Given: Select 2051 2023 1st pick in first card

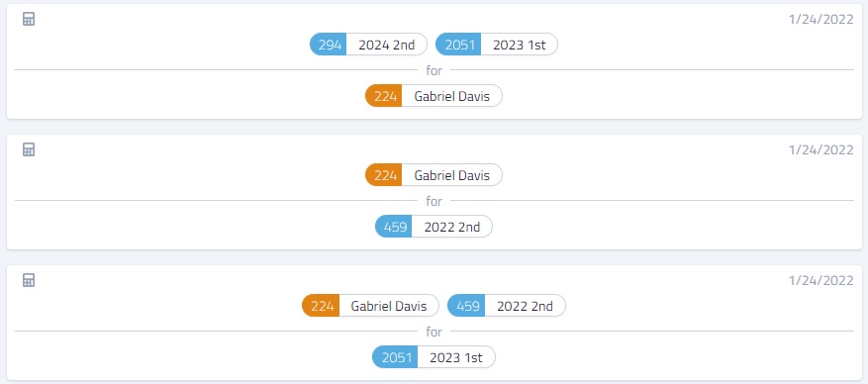Looking at the screenshot, I should pos(497,45).
